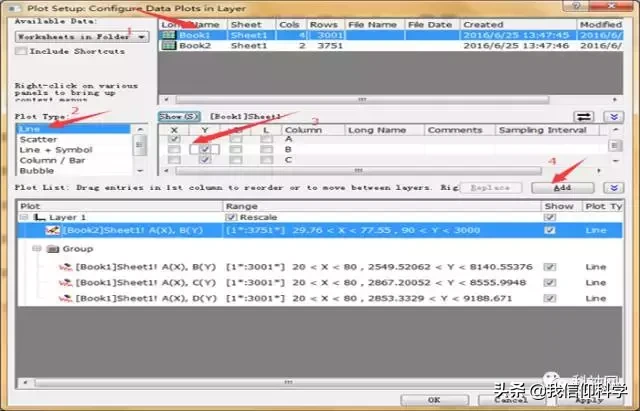Image resolution: width=640 pixels, height=411 pixels.
Task: Toggle Y checkbox for column B
Action: 205,149
